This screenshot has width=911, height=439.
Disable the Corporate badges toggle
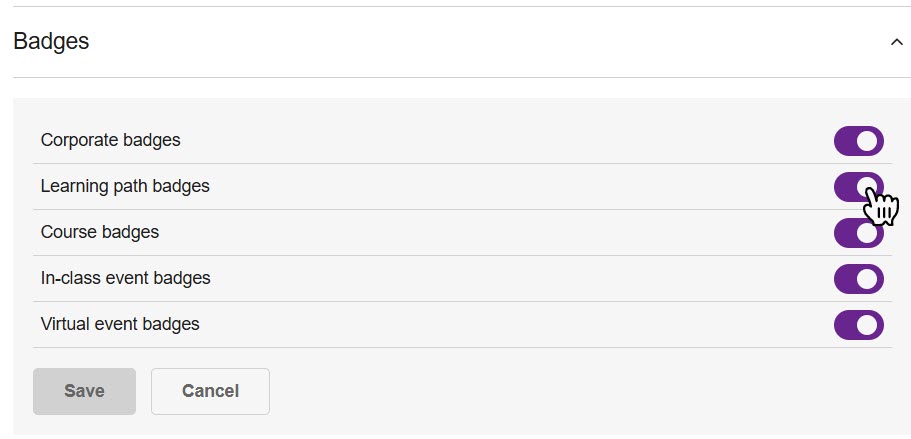tap(858, 141)
